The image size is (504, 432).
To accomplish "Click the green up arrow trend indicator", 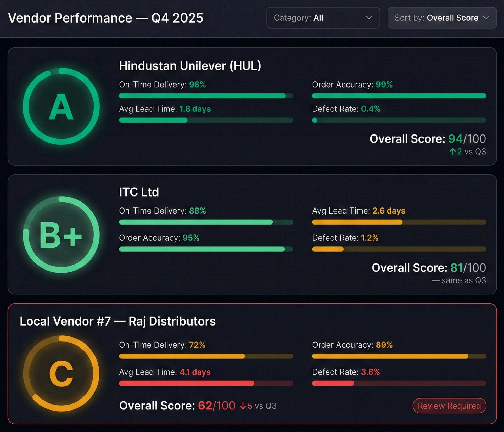I will click(452, 152).
